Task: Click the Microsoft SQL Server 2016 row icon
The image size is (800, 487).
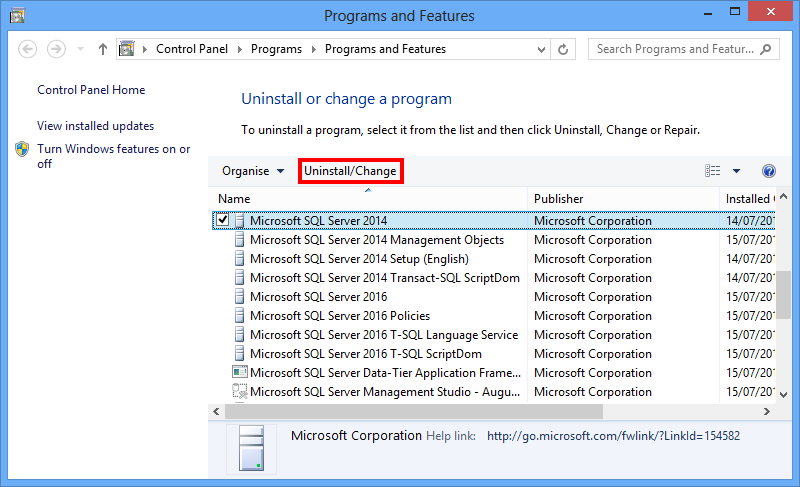Action: click(239, 296)
